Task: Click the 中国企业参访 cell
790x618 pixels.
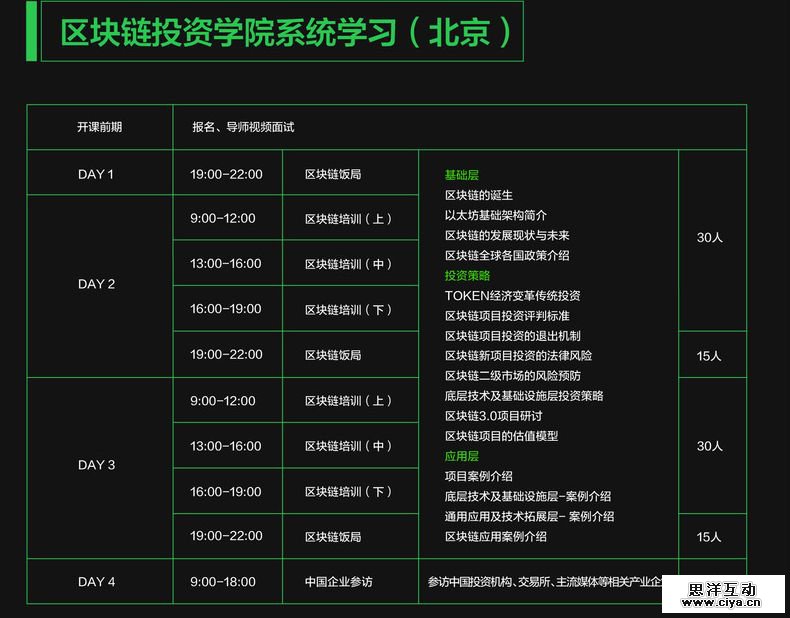Action: click(339, 582)
